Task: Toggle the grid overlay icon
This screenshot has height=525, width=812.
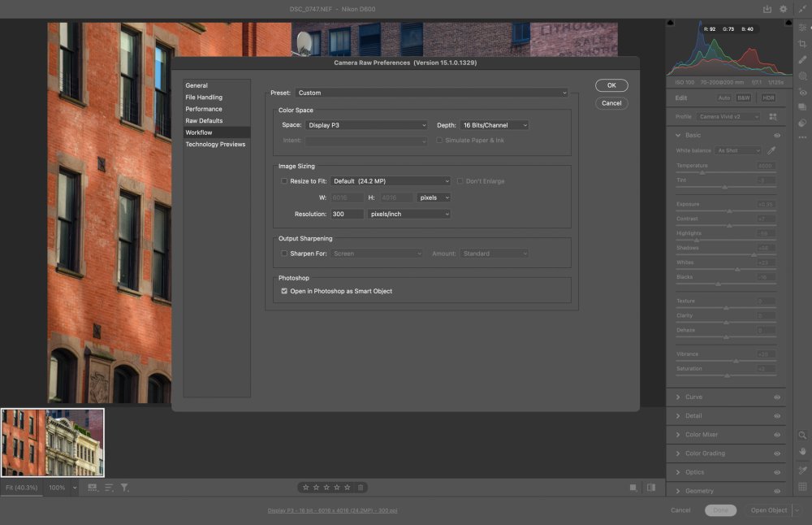Action: tap(802, 486)
